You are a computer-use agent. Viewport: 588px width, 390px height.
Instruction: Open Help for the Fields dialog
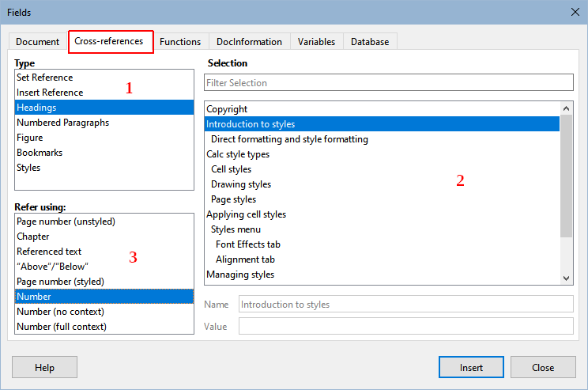coord(44,367)
